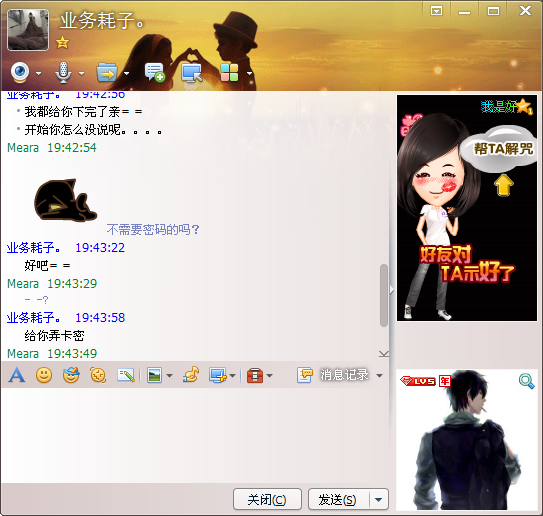Viewport: 543px width, 516px height.
Task: Collapse the right side panel arrow
Action: pos(392,290)
